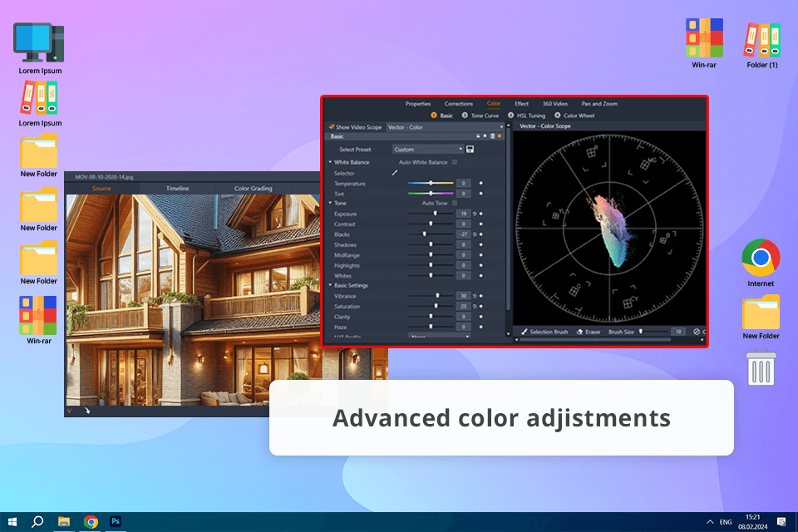Add a keyframe diamond for Shadows
This screenshot has height=532, width=798.
point(481,245)
